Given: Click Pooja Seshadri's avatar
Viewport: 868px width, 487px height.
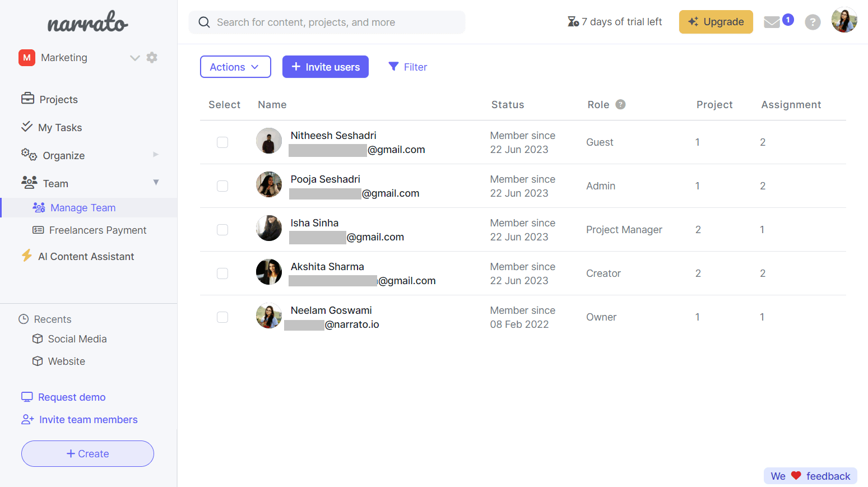Looking at the screenshot, I should click(269, 184).
